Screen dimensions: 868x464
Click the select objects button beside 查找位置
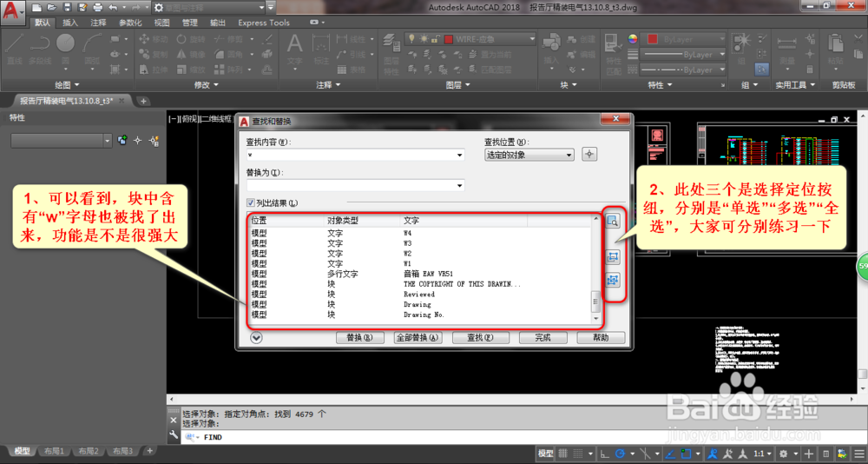tap(589, 154)
